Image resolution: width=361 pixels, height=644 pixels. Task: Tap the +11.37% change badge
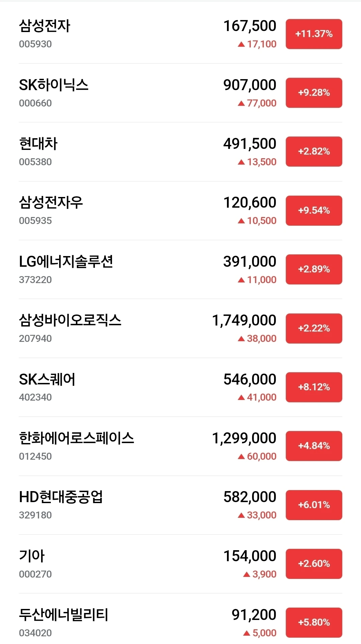click(314, 34)
